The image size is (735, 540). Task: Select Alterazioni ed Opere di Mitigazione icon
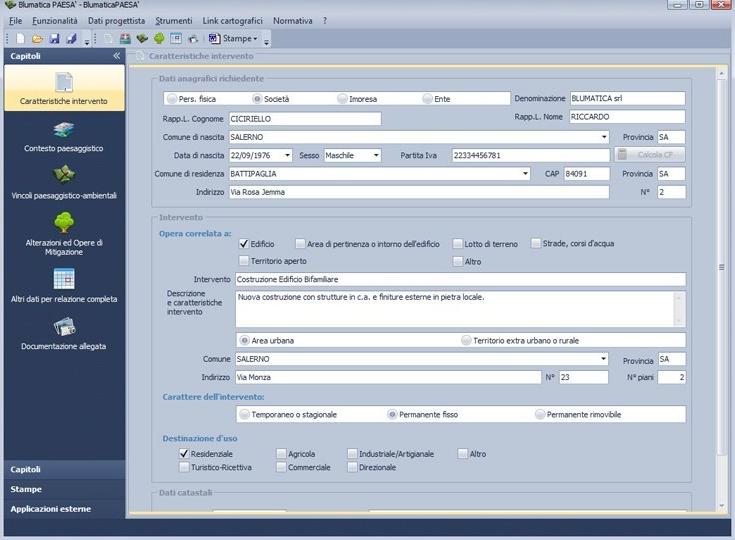[x=64, y=223]
